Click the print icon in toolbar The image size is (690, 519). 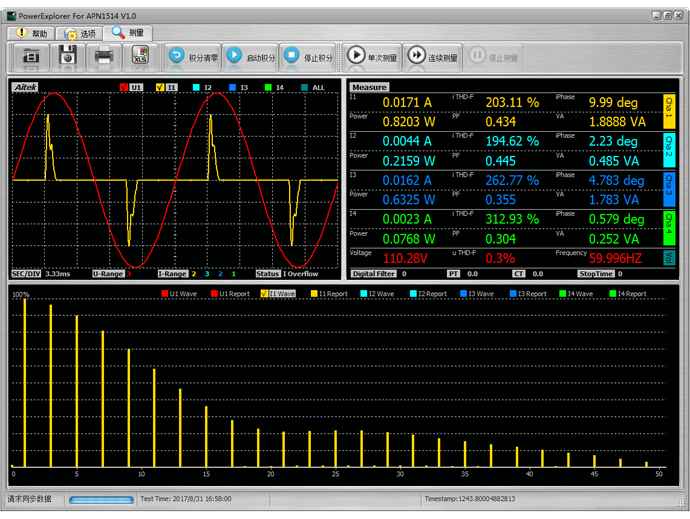104,57
